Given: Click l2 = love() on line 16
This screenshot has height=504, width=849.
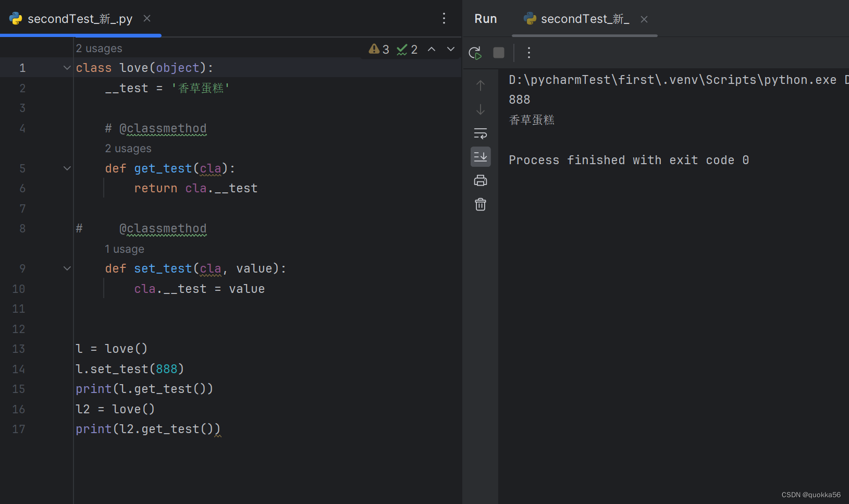Looking at the screenshot, I should (115, 409).
